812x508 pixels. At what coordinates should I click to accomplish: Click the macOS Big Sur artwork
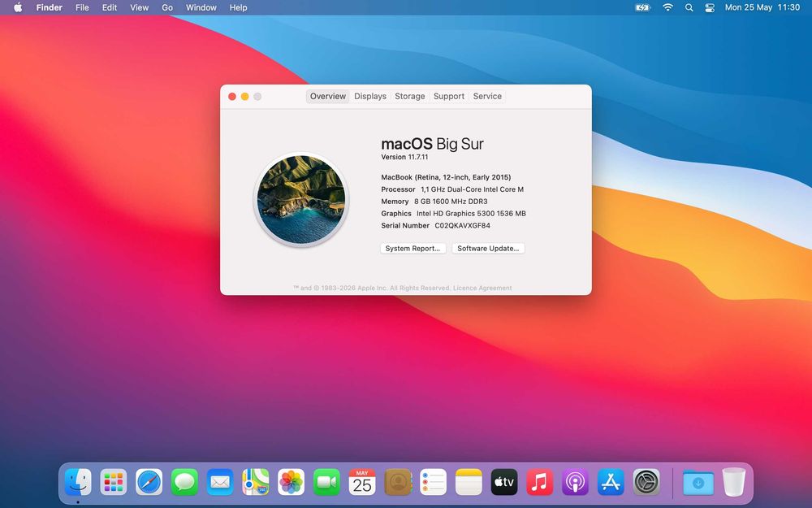(301, 200)
